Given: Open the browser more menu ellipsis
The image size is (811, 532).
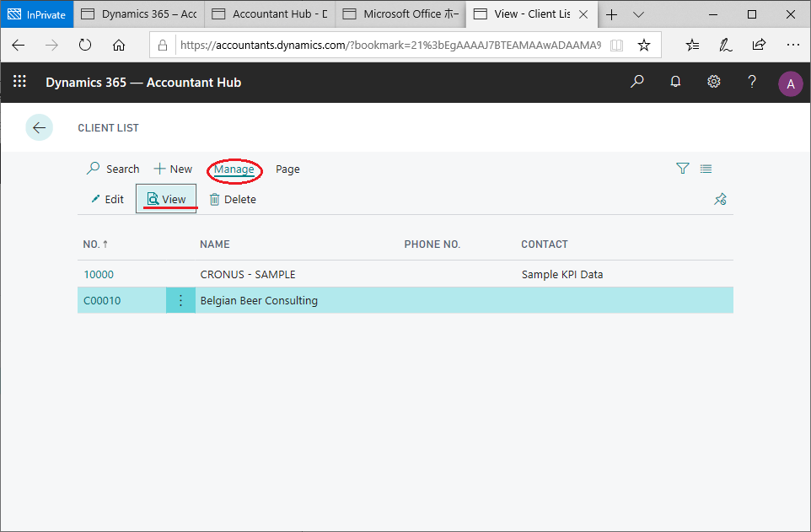Looking at the screenshot, I should coord(793,45).
